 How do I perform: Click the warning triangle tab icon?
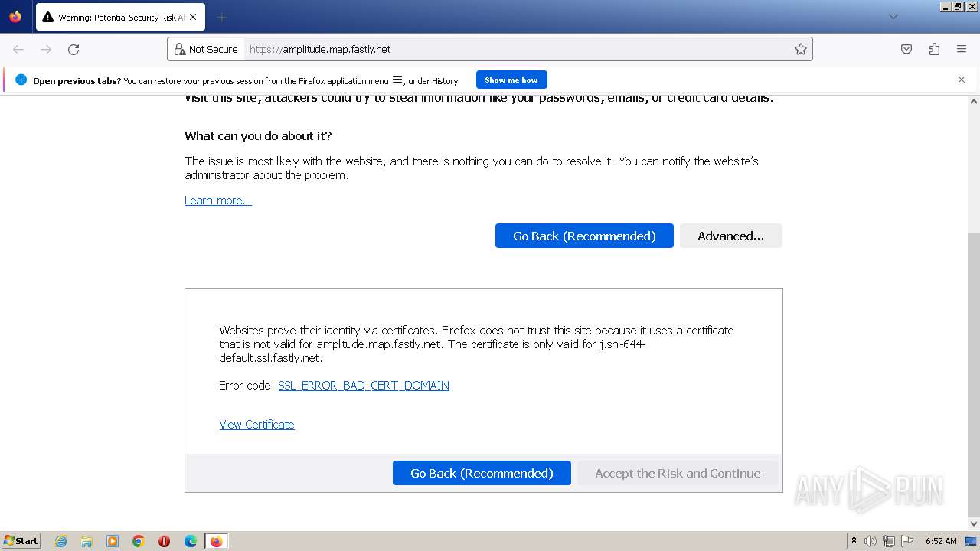(x=48, y=17)
